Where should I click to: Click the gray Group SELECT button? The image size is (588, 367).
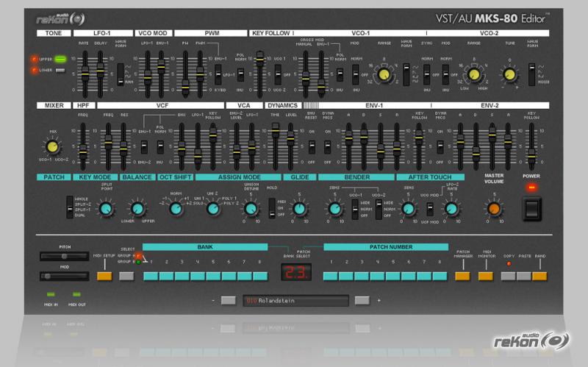point(126,277)
